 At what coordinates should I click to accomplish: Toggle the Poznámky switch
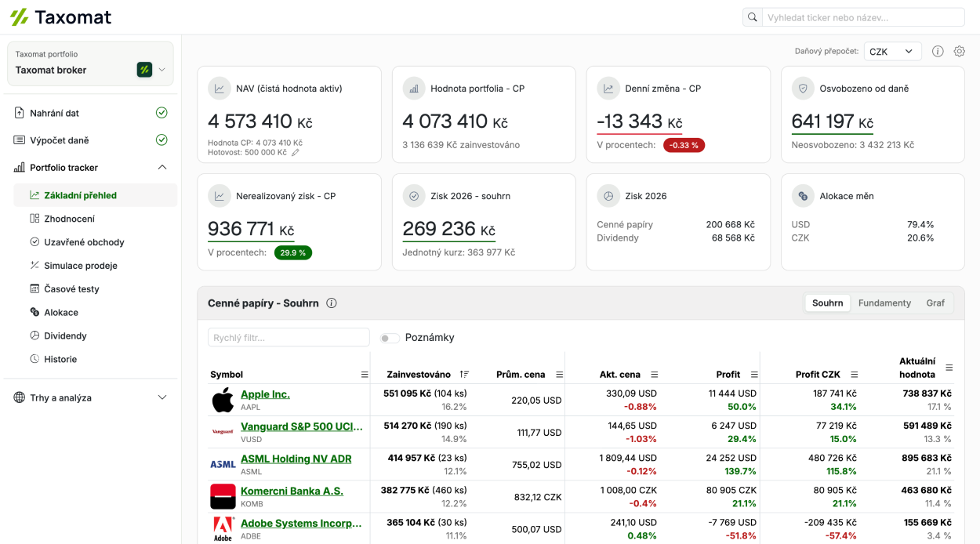pyautogui.click(x=390, y=338)
